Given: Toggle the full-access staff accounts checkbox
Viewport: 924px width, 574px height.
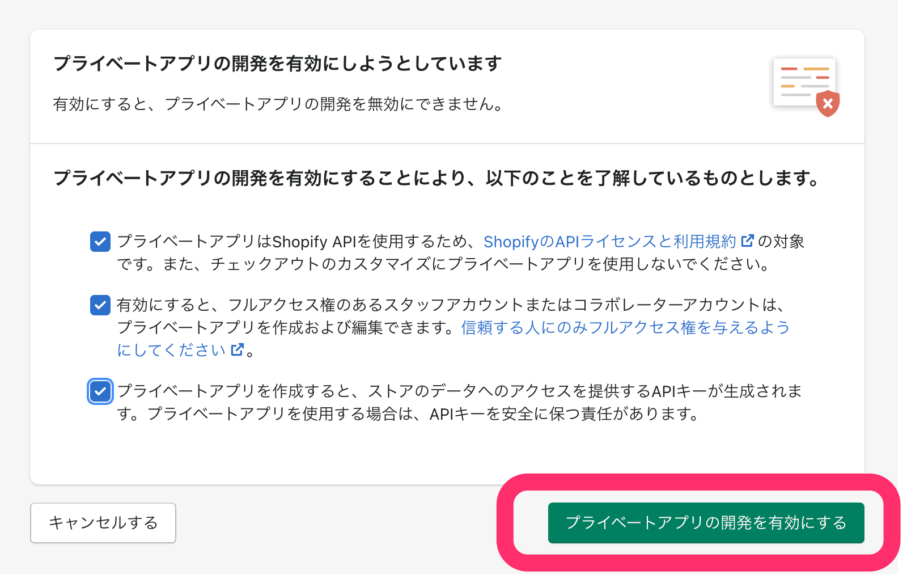Looking at the screenshot, I should coord(100,305).
